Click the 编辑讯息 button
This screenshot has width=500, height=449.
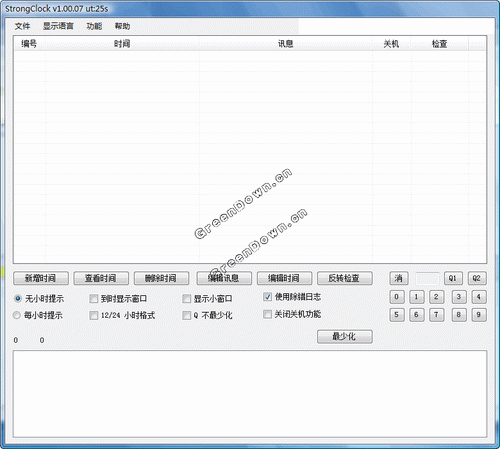tap(224, 278)
